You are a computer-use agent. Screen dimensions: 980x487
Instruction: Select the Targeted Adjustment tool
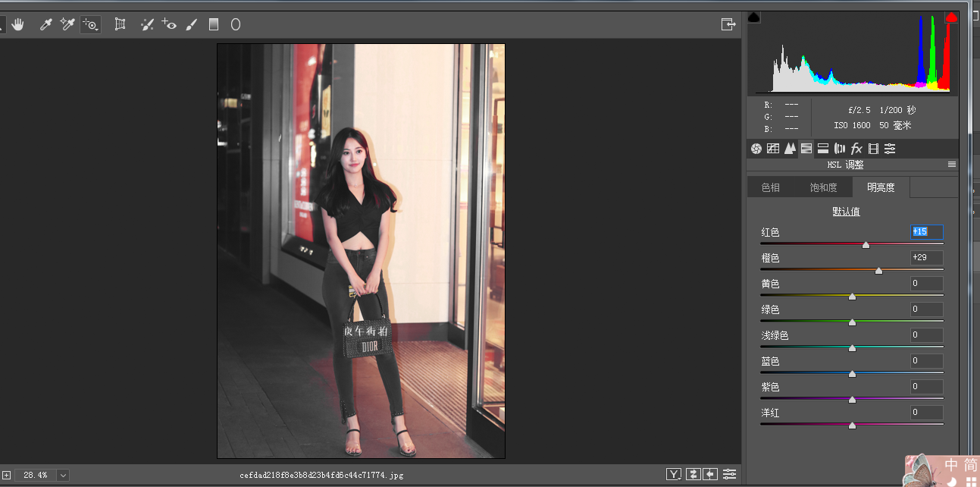(x=90, y=24)
